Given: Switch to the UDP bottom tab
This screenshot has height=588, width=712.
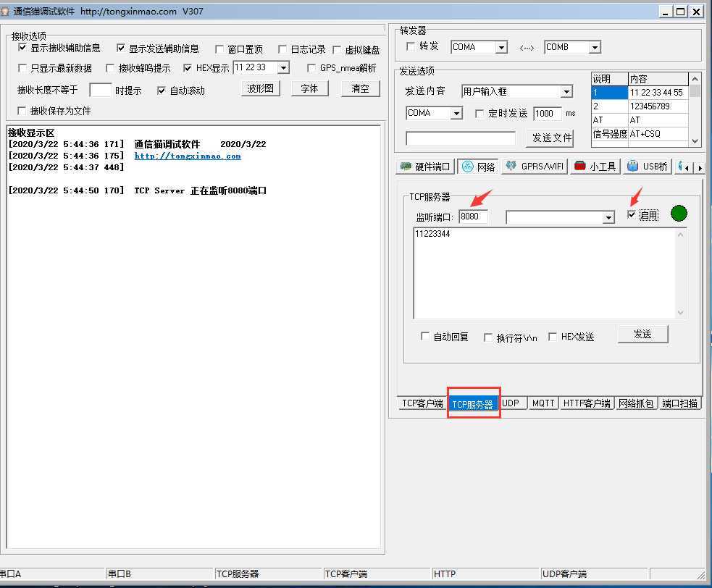Looking at the screenshot, I should (x=511, y=403).
